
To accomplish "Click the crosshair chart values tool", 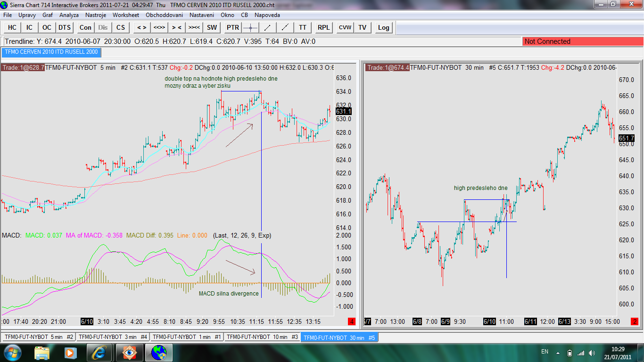I will pyautogui.click(x=251, y=27).
